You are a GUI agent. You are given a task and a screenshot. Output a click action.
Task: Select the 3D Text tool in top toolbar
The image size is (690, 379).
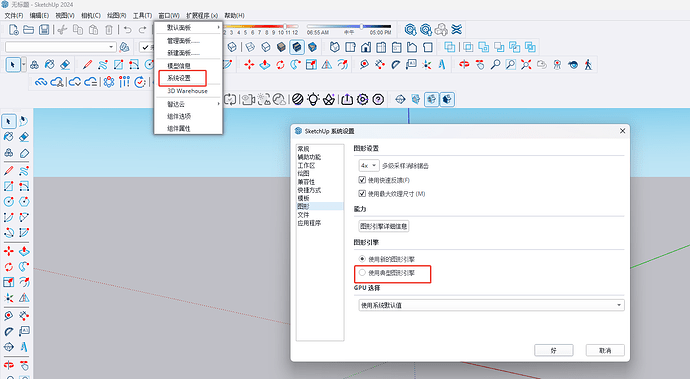(442, 65)
